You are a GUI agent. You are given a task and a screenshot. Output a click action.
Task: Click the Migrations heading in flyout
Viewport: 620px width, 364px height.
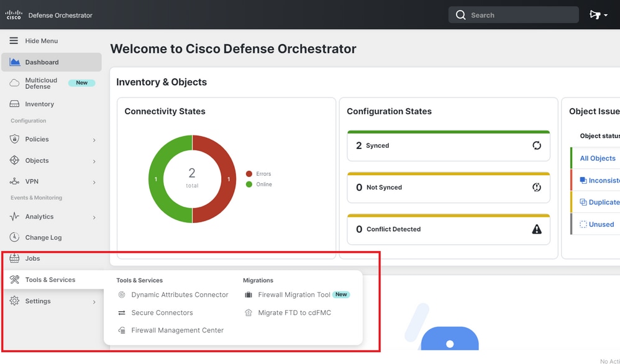258,280
